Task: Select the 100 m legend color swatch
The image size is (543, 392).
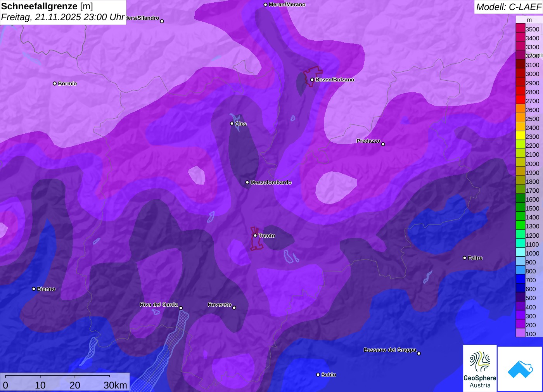Action: (521, 333)
